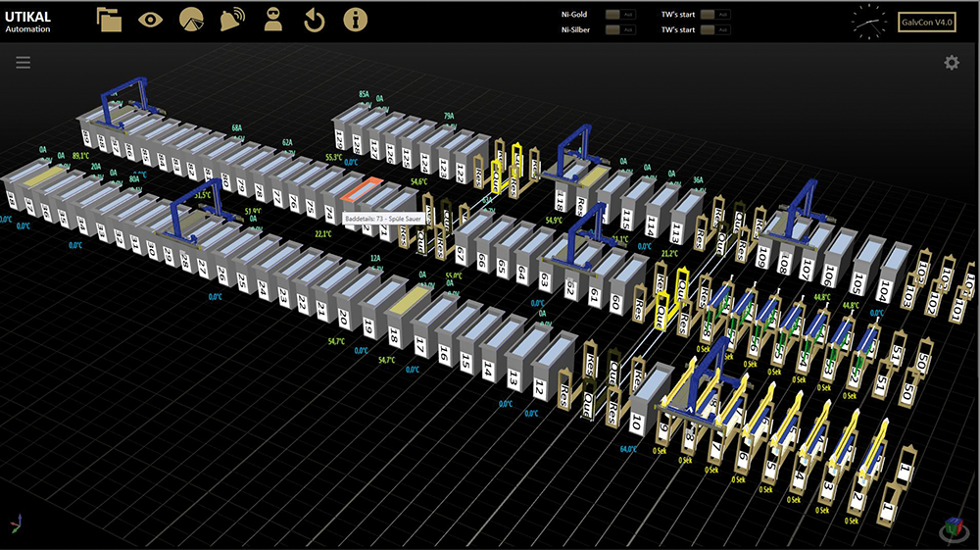Open the info icon

355,20
